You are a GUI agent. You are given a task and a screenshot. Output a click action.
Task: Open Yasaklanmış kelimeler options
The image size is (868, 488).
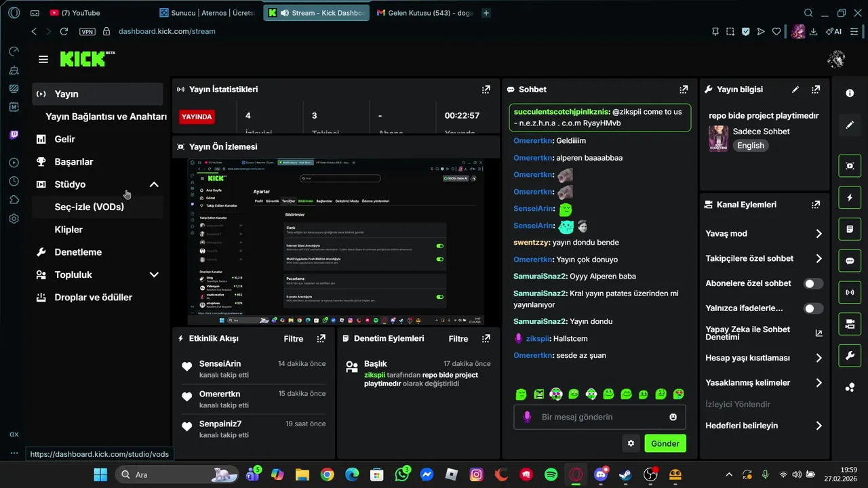pos(818,383)
